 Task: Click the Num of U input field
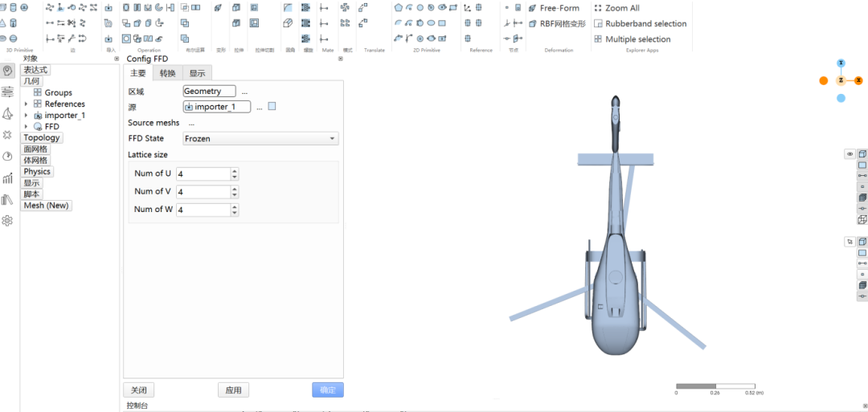click(x=203, y=173)
